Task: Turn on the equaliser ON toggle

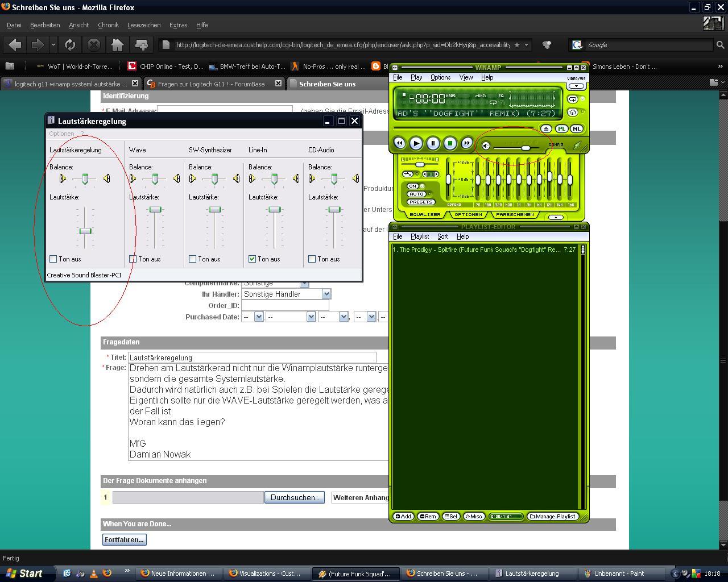Action: 413,186
